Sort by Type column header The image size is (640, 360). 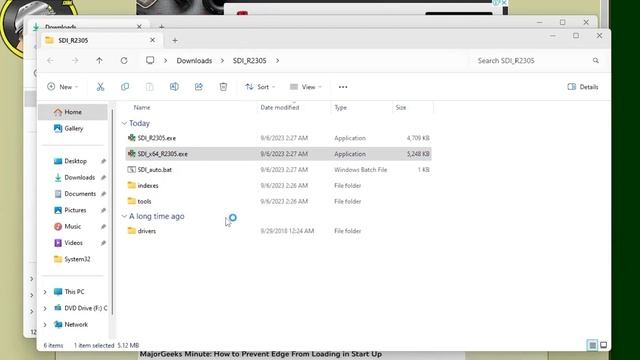[340, 107]
